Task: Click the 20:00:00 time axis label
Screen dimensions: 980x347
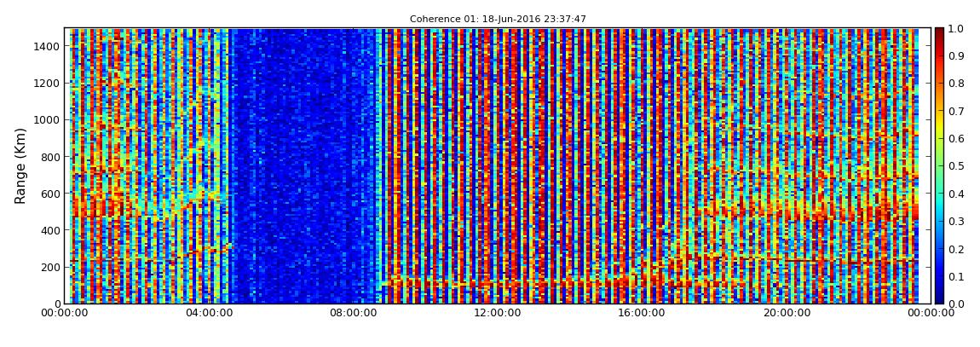Action: coord(787,313)
